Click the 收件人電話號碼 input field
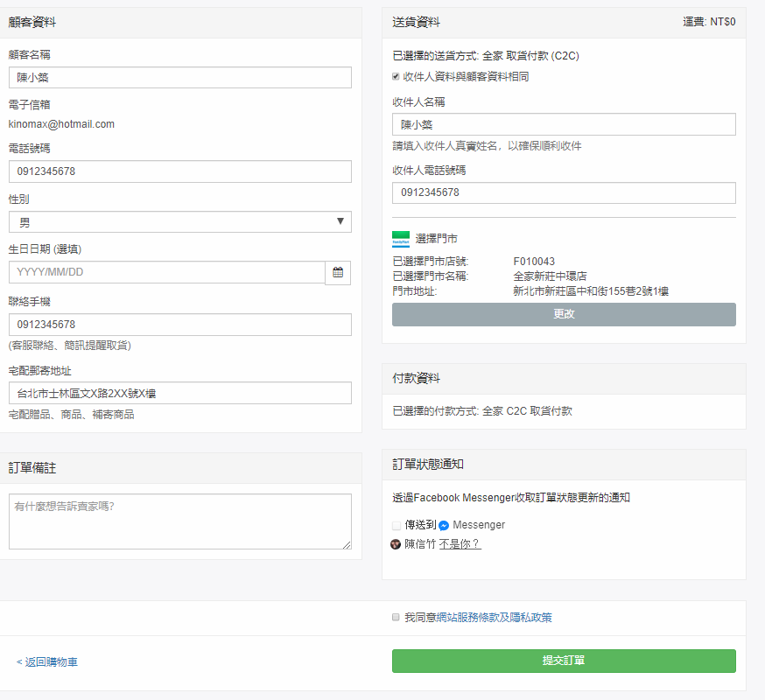The width and height of the screenshot is (765, 700). point(564,192)
